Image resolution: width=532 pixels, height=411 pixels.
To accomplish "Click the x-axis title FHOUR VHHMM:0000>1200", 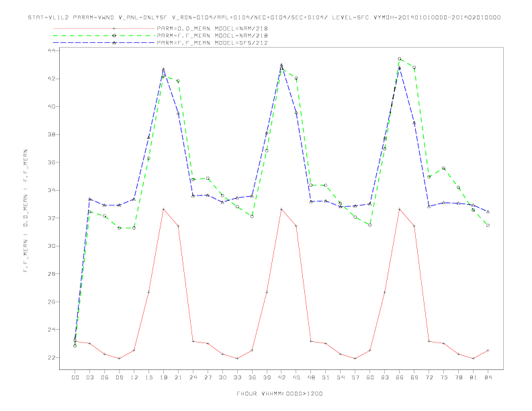I will (279, 394).
